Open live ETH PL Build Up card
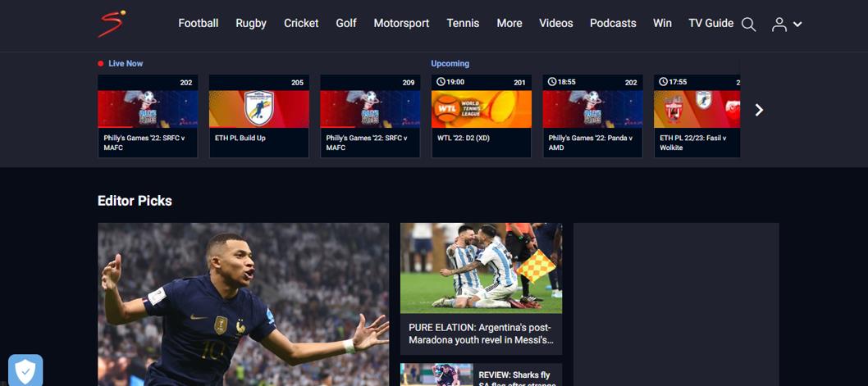Image resolution: width=868 pixels, height=386 pixels. pyautogui.click(x=258, y=116)
